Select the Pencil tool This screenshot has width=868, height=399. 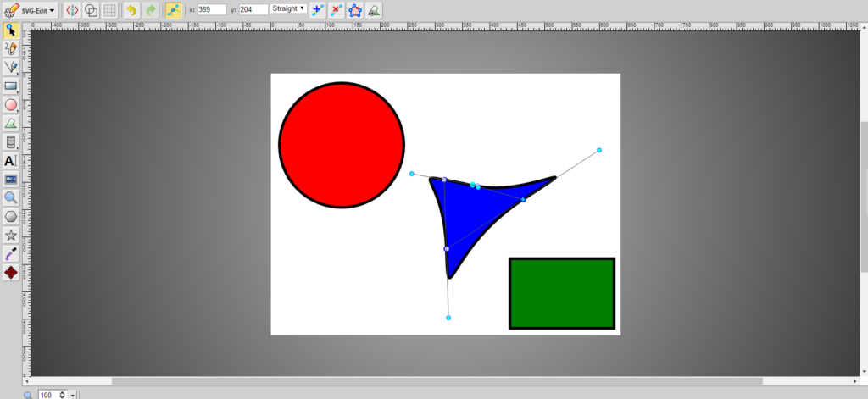pyautogui.click(x=11, y=48)
